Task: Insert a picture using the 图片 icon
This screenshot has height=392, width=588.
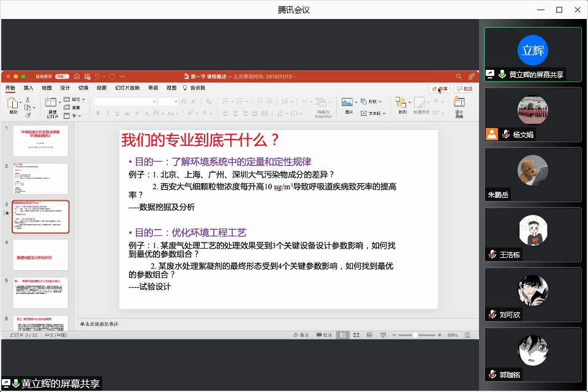Action: (349, 104)
